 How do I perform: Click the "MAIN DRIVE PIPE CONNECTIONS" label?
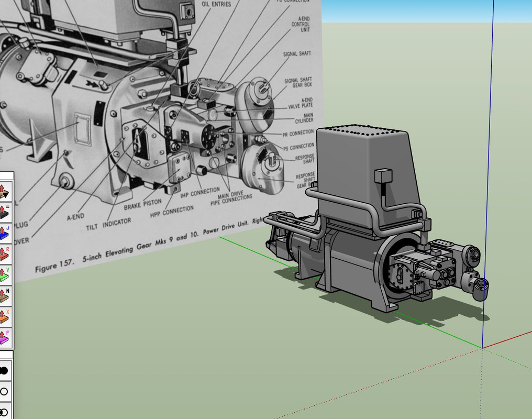coord(231,198)
